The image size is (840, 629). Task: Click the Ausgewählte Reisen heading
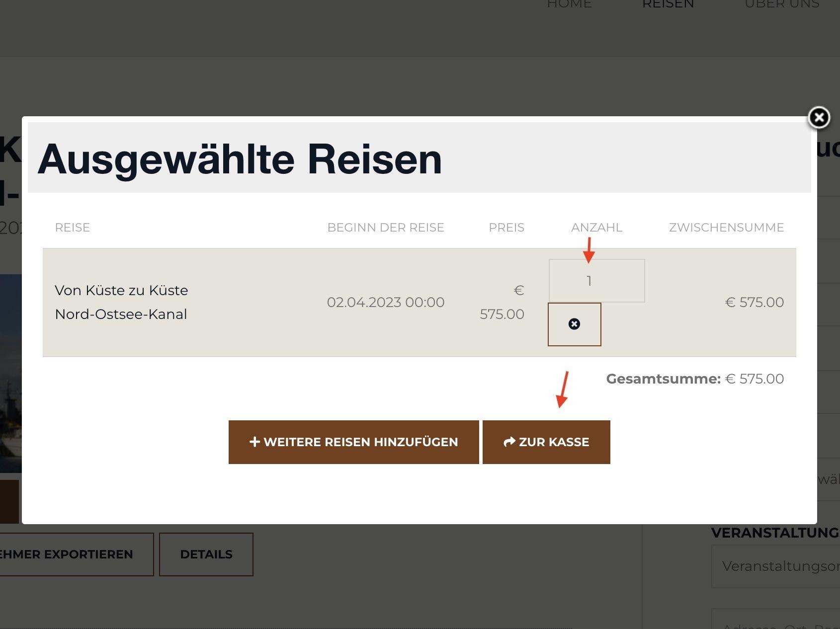pyautogui.click(x=240, y=159)
